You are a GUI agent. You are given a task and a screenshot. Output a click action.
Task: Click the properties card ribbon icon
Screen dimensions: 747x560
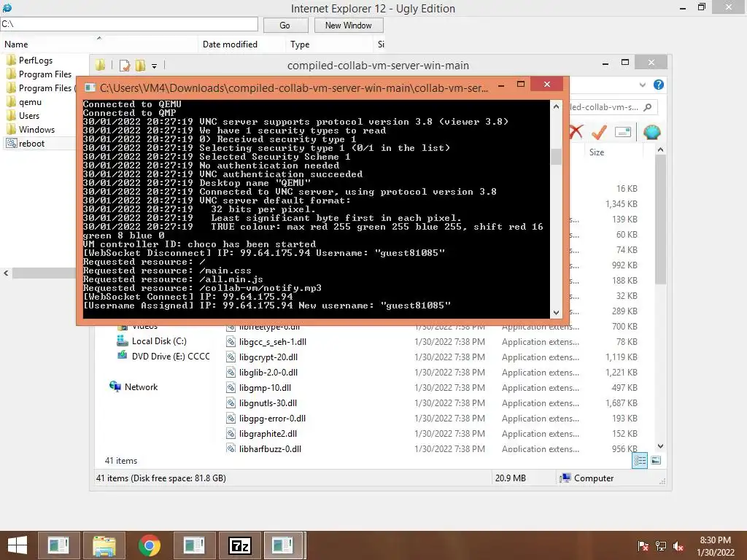(x=623, y=132)
